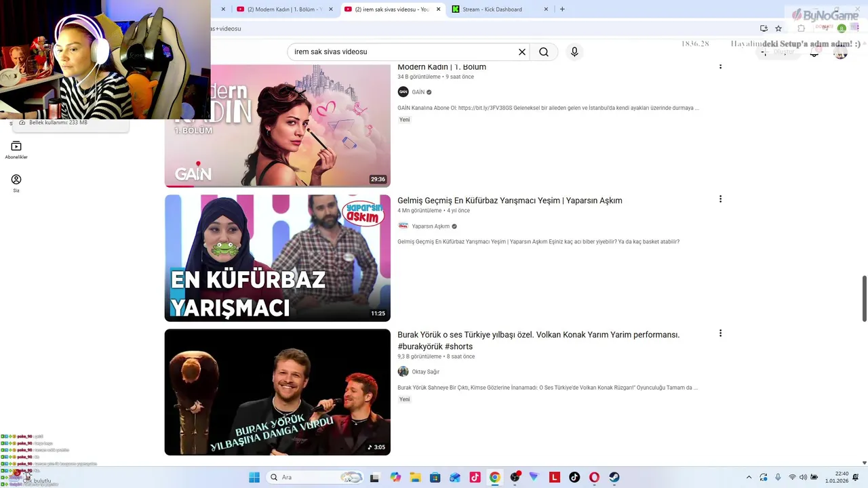Click the Burak Yörük shorts thumbnail

[277, 392]
